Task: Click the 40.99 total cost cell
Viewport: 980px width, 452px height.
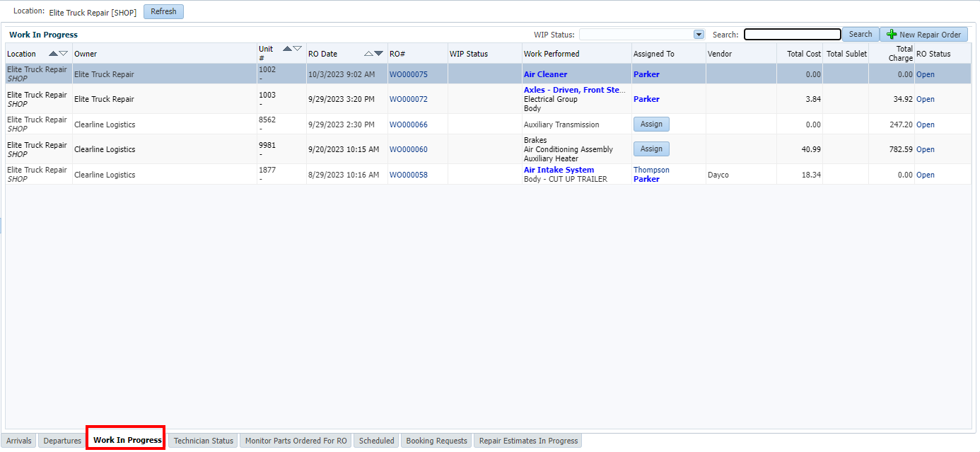Action: click(800, 149)
